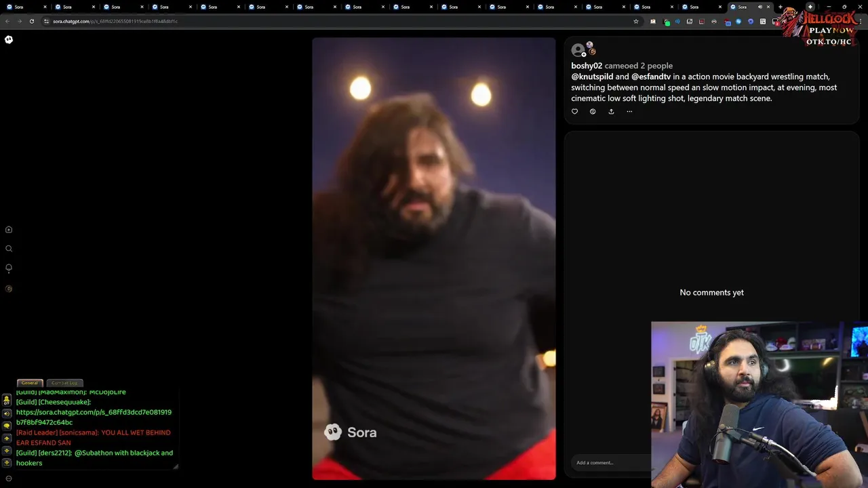Screen dimensions: 868x488
Task: Click the speaker voice icon beside chat
Action: pos(7,413)
